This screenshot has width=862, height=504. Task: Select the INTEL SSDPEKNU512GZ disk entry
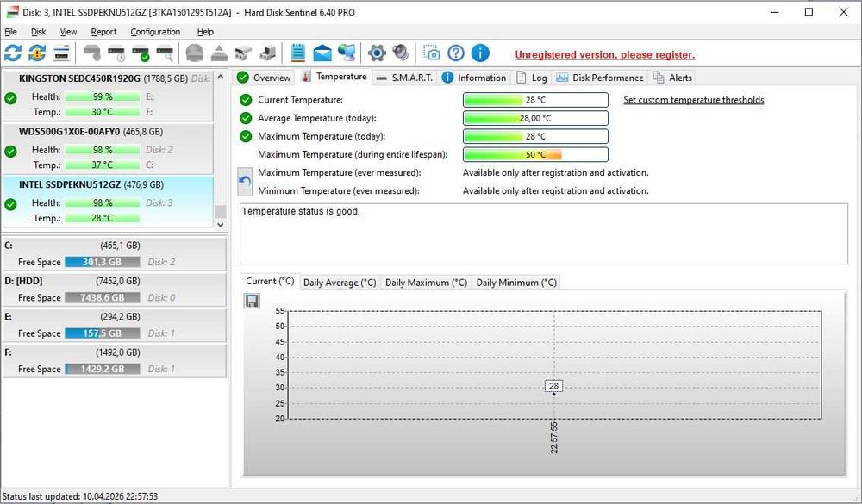tap(109, 202)
